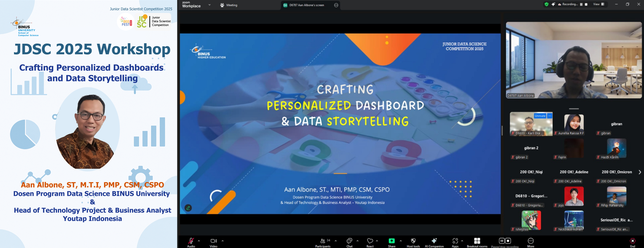Screen dimensions: 644x248
Task: Open the Apps icon in toolbar
Action: [455, 241]
